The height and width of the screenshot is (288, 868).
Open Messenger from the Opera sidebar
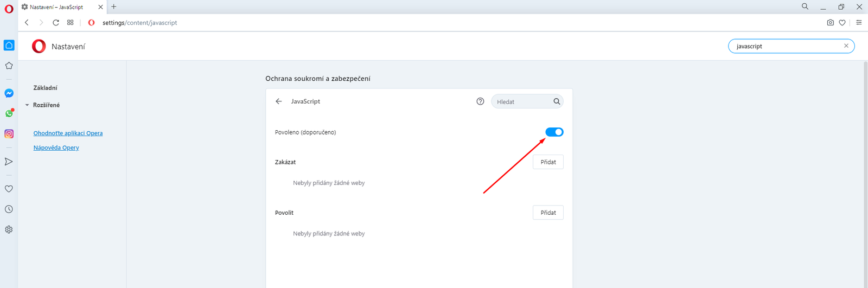[x=9, y=93]
